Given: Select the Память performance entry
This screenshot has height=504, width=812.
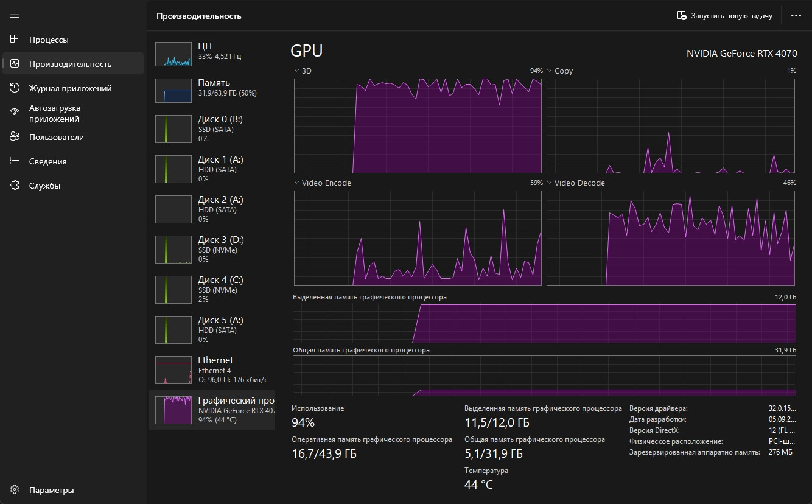Looking at the screenshot, I should tap(212, 90).
